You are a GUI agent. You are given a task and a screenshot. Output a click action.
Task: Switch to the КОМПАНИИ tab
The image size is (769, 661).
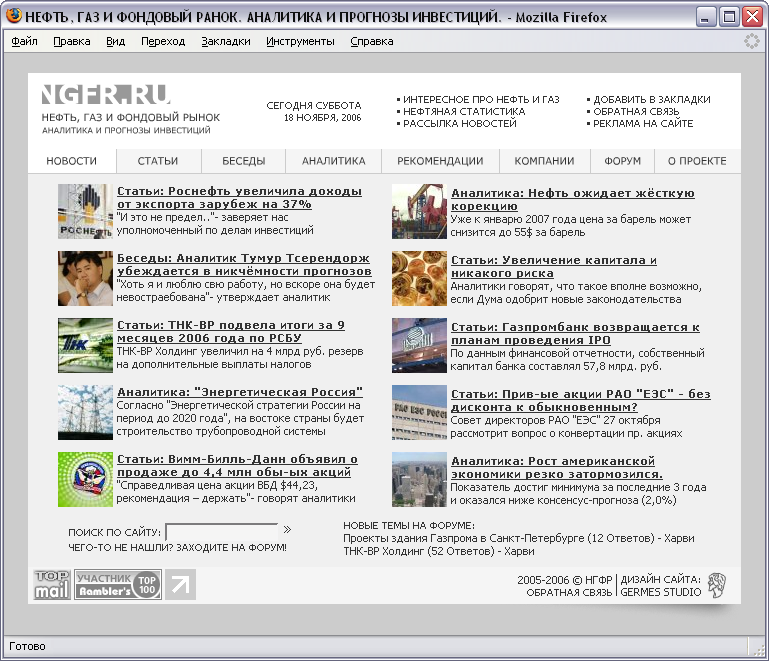pos(544,161)
